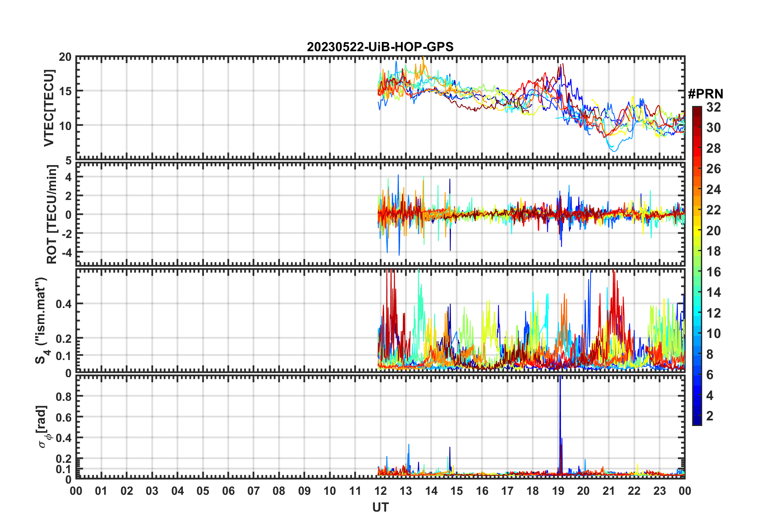761x532 pixels.
Task: Select the ROT [TECU/min] y-axis label
Action: [x=52, y=214]
